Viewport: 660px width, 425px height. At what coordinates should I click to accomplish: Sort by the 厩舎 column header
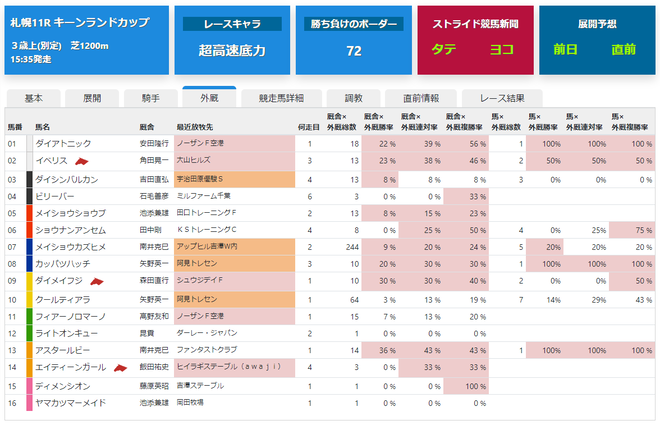[147, 127]
